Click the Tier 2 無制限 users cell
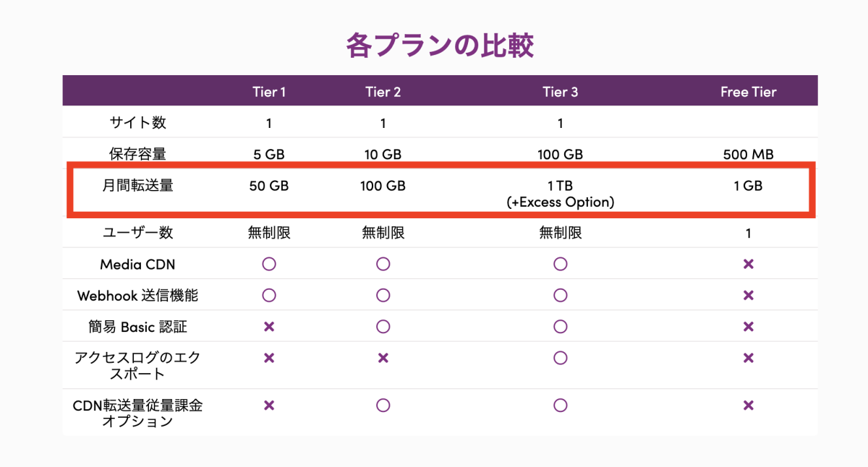Viewport: 868px width, 467px height. (383, 233)
